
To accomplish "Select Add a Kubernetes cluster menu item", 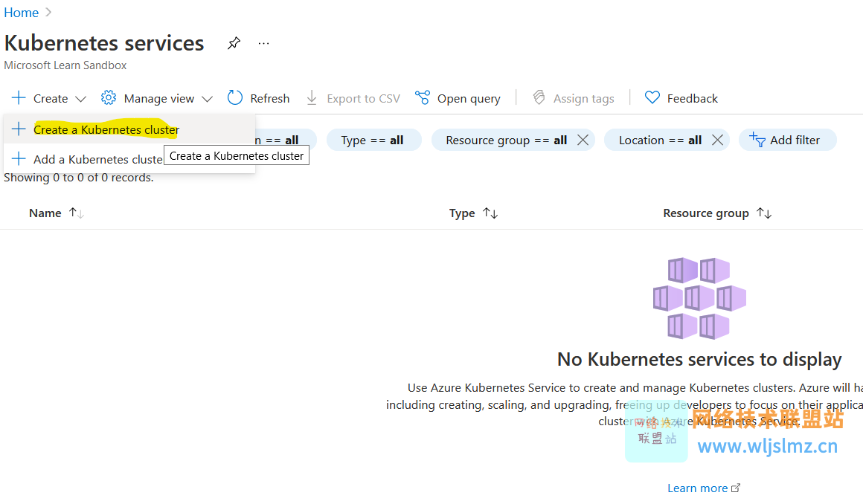I will point(129,159).
